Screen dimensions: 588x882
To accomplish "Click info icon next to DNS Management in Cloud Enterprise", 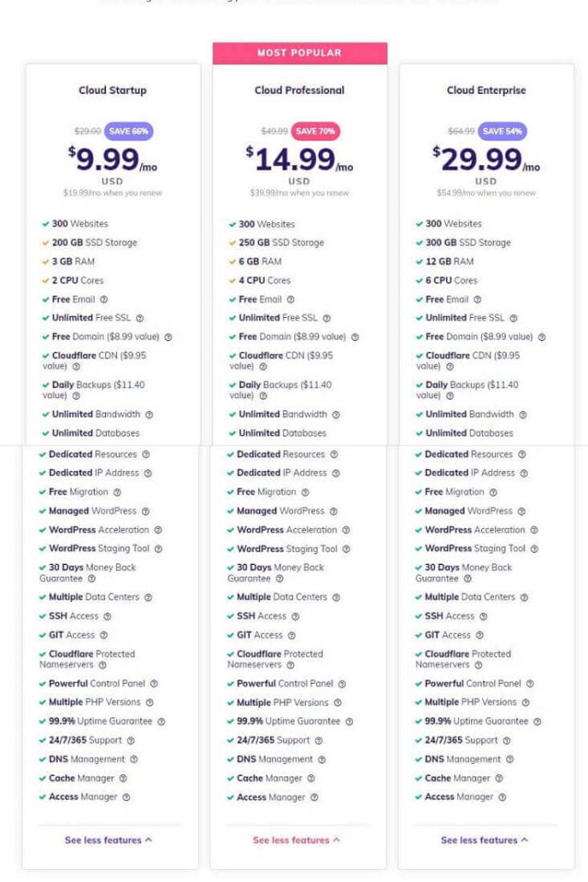I will 510,760.
